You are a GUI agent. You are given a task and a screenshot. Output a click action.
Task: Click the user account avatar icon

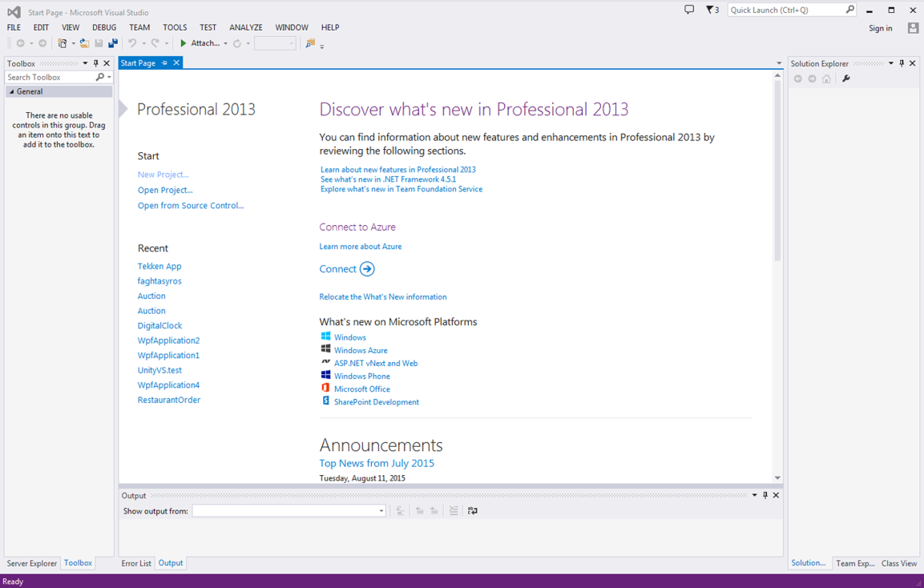pos(913,28)
